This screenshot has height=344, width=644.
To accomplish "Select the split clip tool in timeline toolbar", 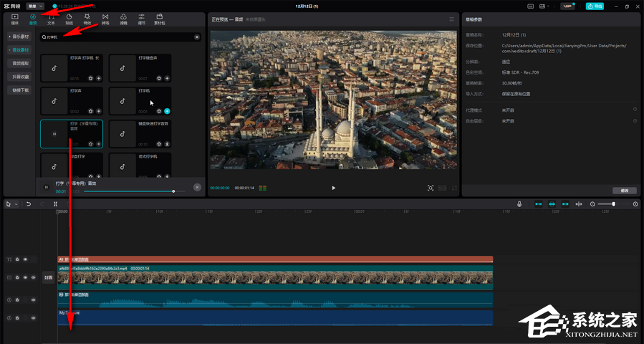I will (55, 204).
